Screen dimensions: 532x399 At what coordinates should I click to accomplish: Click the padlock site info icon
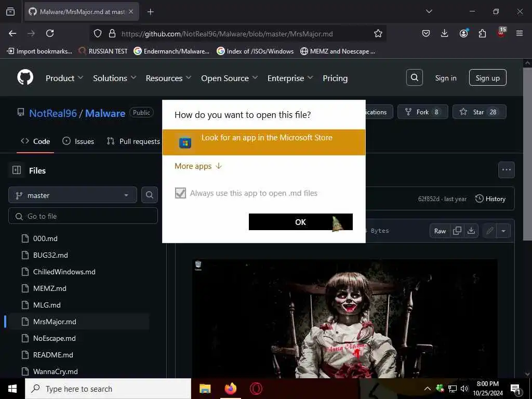pos(112,33)
